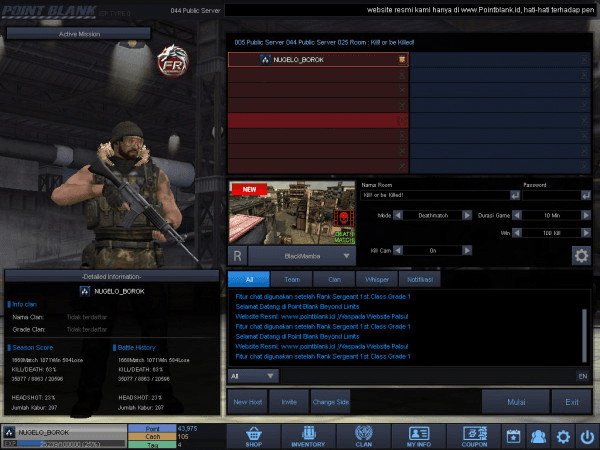
Task: Click the rank badge next to NUGELO_BOROK in slot
Action: coord(265,60)
